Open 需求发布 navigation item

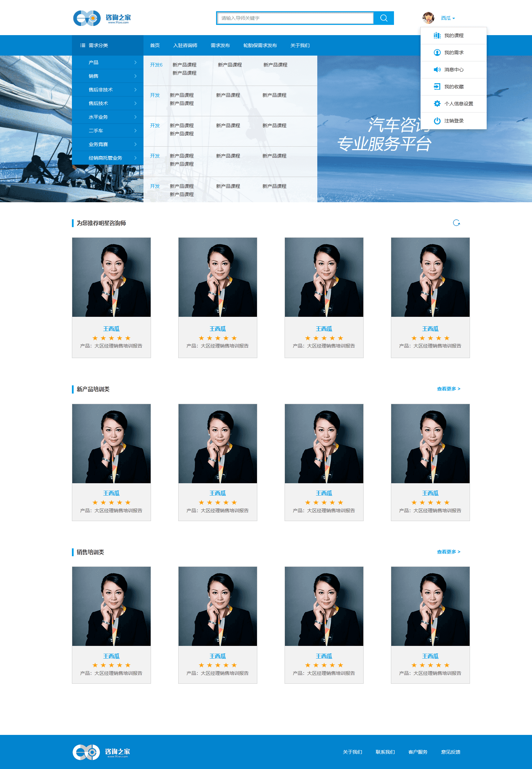click(x=220, y=45)
